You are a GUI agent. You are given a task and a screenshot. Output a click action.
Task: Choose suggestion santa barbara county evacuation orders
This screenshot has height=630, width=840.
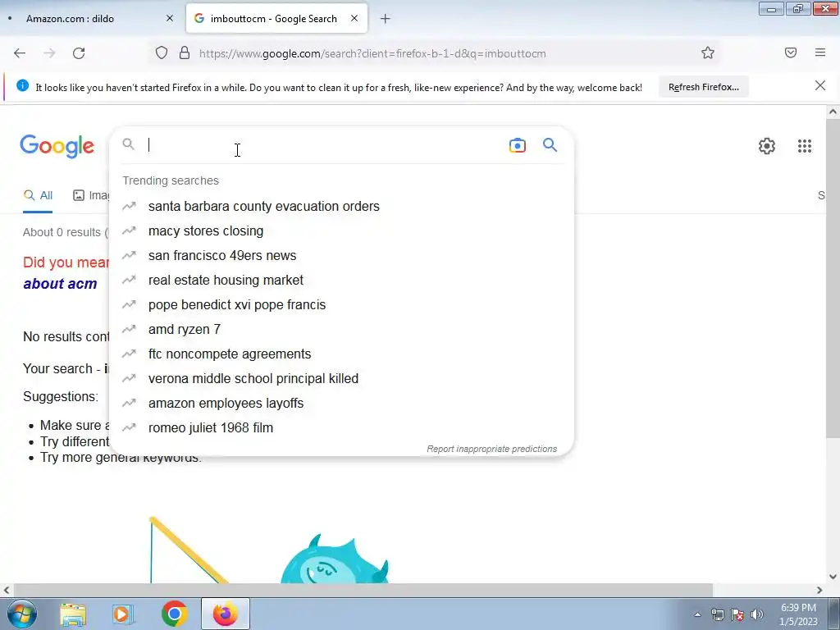[x=341, y=206]
